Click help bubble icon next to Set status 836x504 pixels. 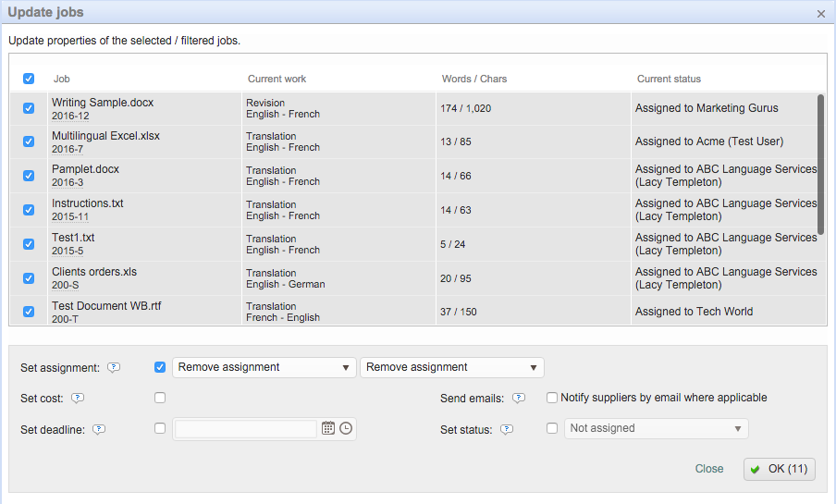pyautogui.click(x=507, y=429)
